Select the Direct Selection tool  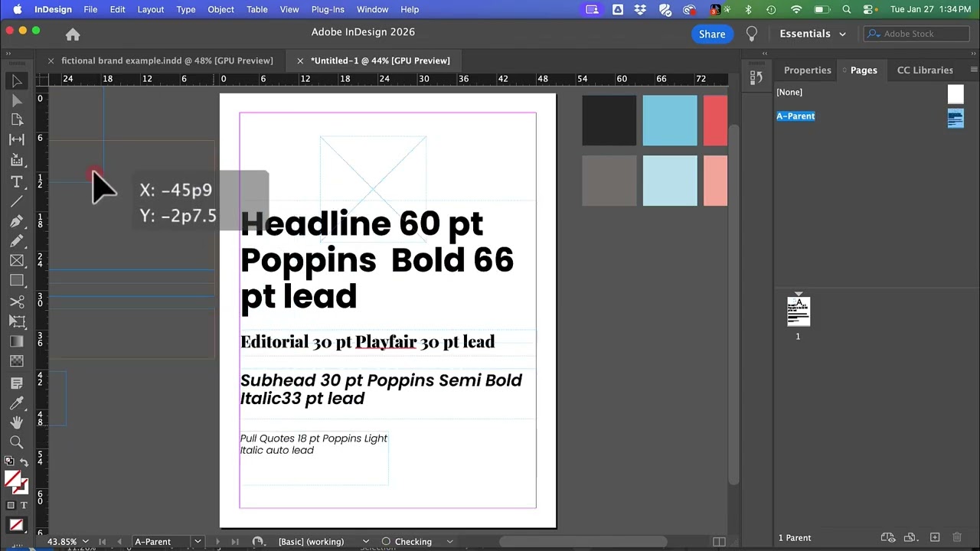17,100
